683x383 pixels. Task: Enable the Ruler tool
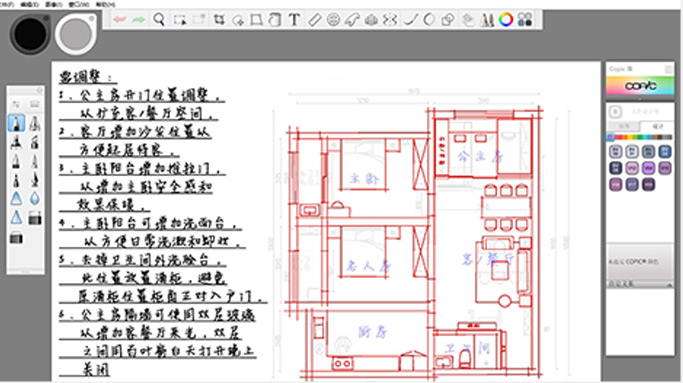314,20
